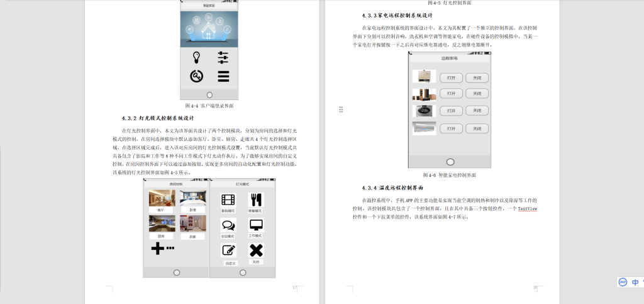Viewport: 644px width, 304px height.
Task: Click caption 图 4-5 灯光控制界面
Action: pos(449,3)
